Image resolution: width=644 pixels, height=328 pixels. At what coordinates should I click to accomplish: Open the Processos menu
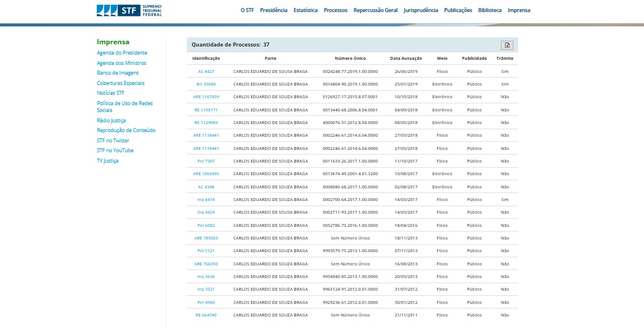335,10
